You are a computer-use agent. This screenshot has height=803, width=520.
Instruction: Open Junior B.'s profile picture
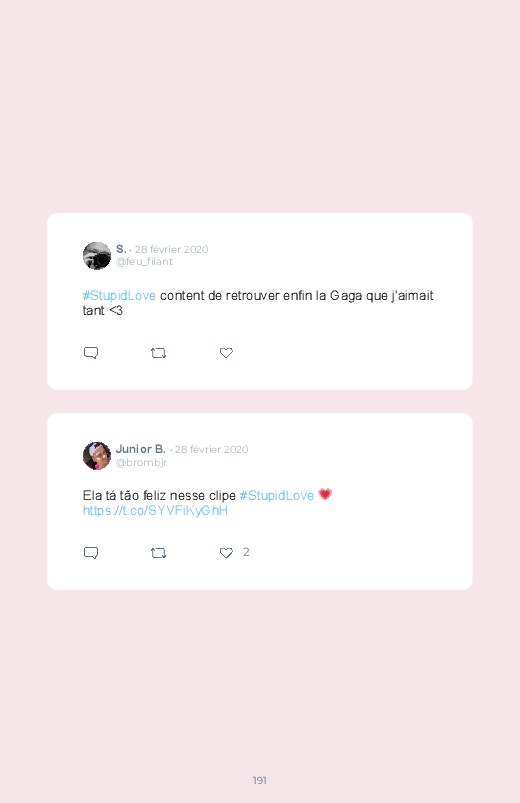[97, 455]
